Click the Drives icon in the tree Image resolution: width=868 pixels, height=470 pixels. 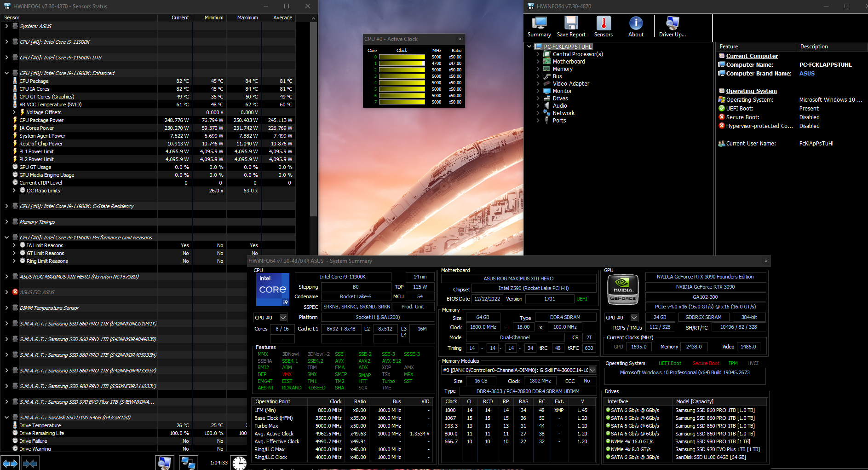point(547,98)
